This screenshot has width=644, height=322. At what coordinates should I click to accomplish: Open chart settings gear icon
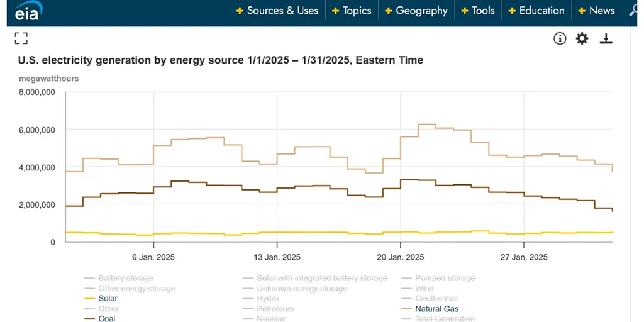[582, 39]
